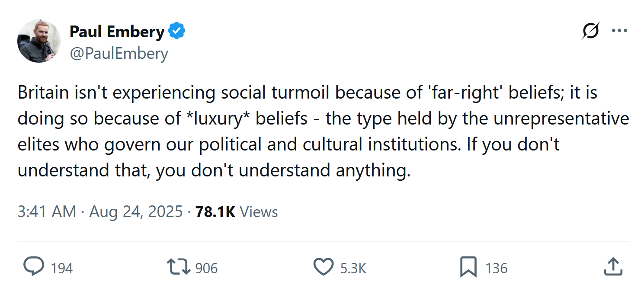Click the word Views beside 78.1K

[x=259, y=212]
